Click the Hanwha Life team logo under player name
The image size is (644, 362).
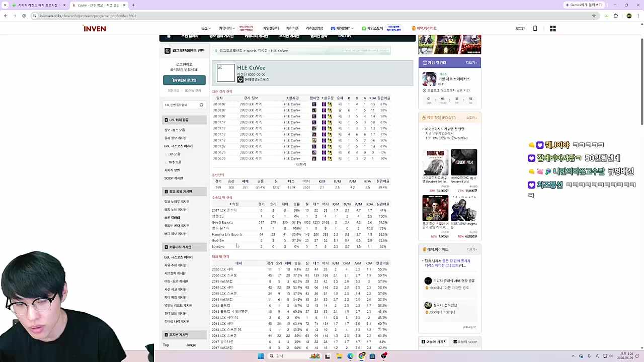(x=240, y=79)
